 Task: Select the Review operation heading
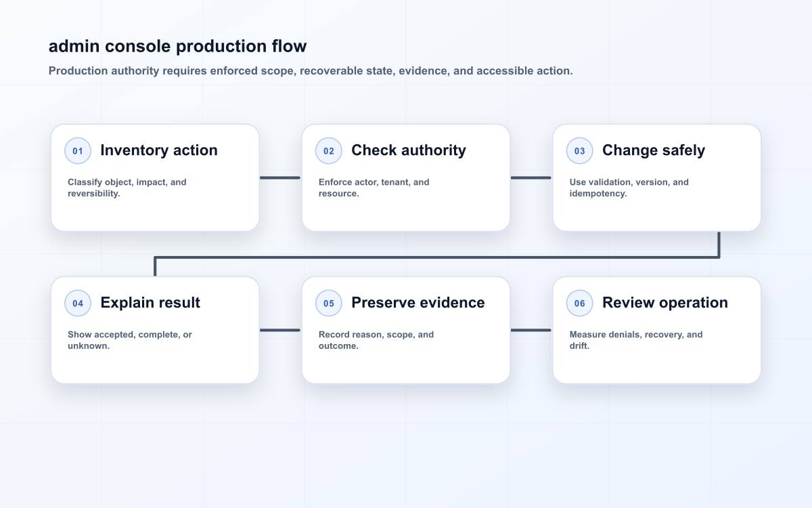tap(665, 303)
